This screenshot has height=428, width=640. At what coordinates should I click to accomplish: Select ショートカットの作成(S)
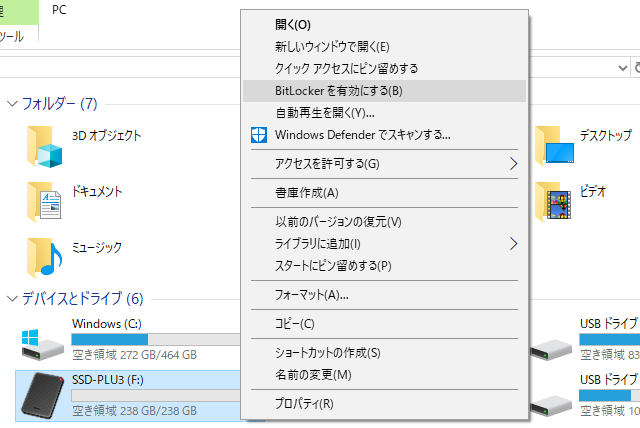click(x=384, y=353)
